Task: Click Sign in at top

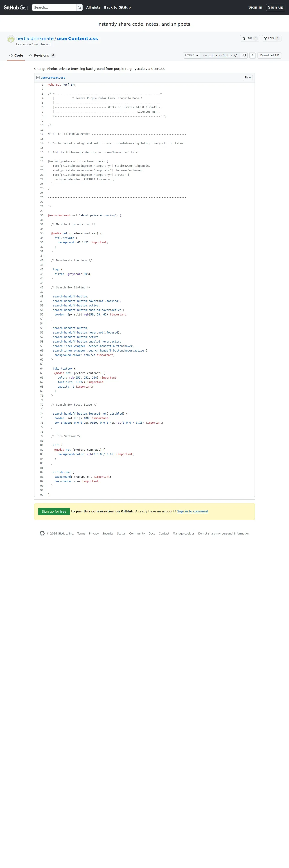Action: (255, 7)
